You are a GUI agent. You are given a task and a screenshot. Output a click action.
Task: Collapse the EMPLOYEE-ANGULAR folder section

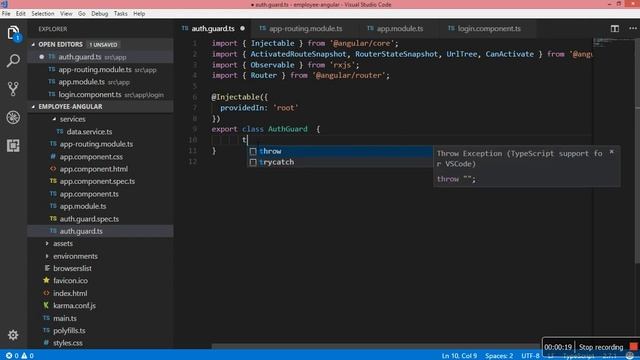33,107
